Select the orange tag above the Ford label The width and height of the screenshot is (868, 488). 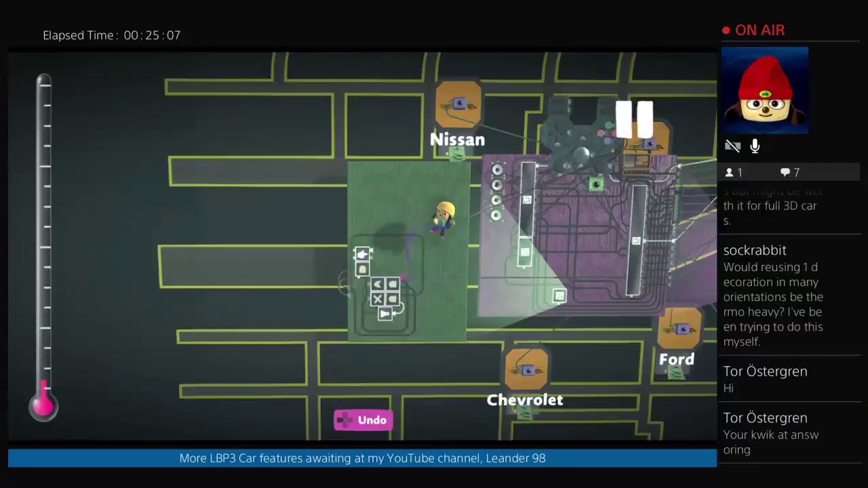[679, 329]
